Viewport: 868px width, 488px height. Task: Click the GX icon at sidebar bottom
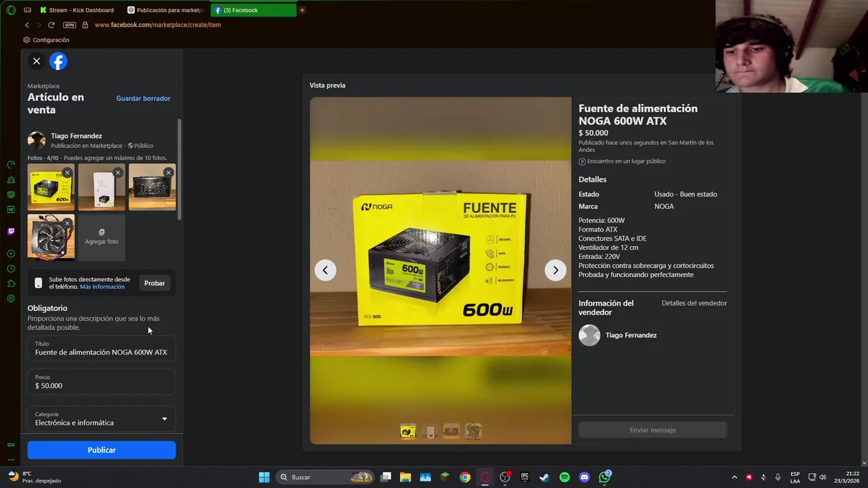click(x=11, y=445)
